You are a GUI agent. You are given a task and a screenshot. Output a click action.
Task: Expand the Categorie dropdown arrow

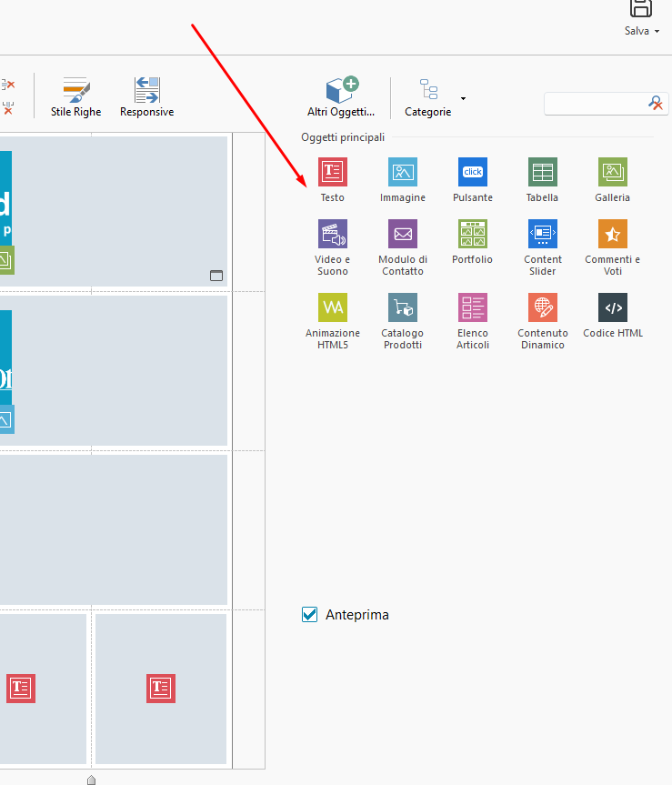click(463, 98)
